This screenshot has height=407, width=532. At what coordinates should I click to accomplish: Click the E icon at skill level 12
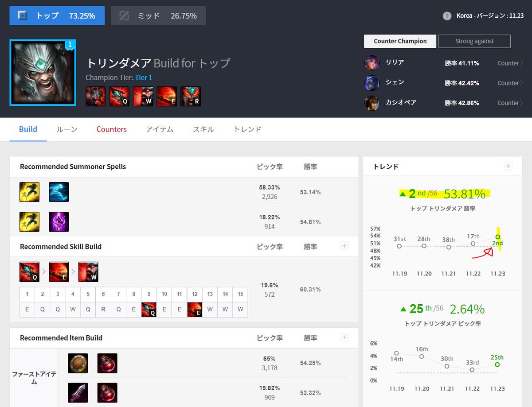195,310
